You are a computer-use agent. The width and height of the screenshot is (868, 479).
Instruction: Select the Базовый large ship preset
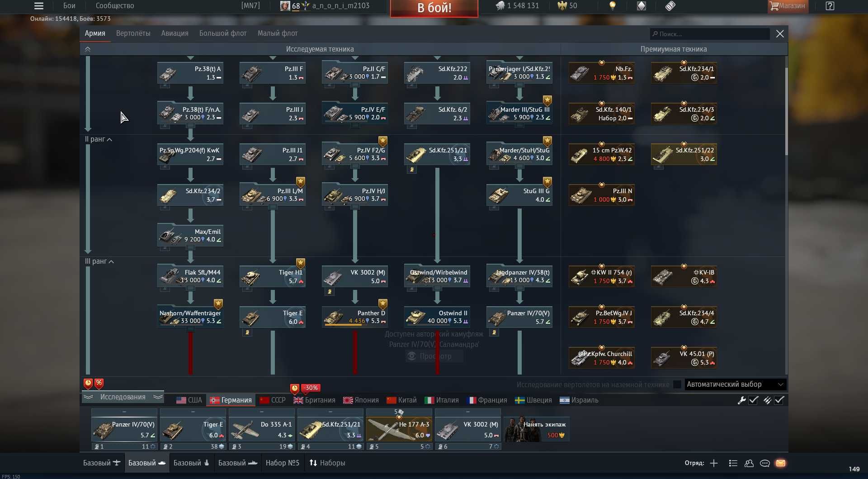pyautogui.click(x=238, y=463)
